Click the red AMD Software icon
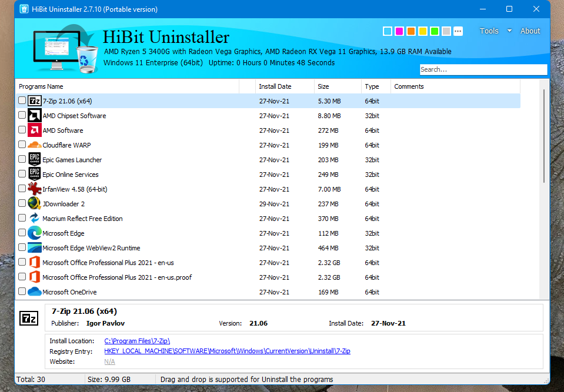The height and width of the screenshot is (392, 564). [35, 130]
